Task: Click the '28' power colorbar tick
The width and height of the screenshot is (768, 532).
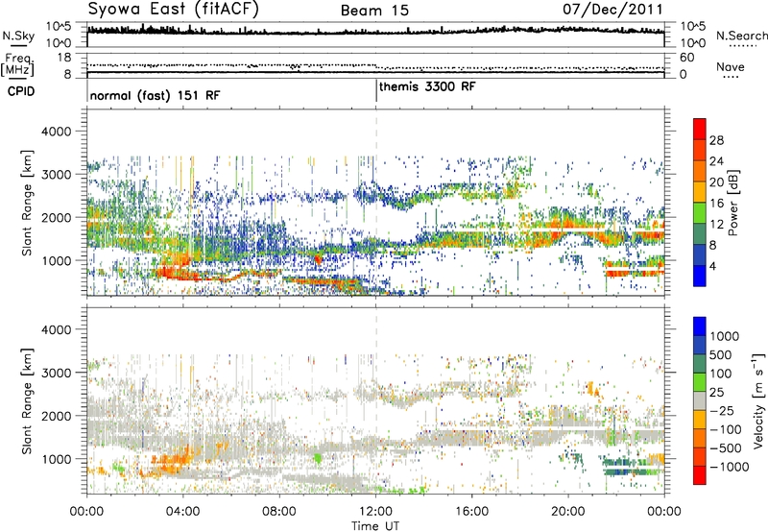Action: (x=716, y=140)
